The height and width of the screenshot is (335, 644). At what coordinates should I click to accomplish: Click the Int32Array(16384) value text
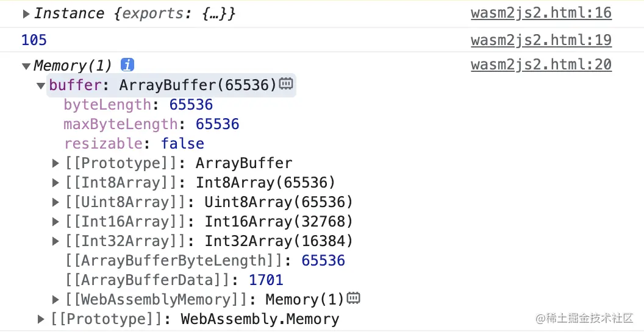279,241
